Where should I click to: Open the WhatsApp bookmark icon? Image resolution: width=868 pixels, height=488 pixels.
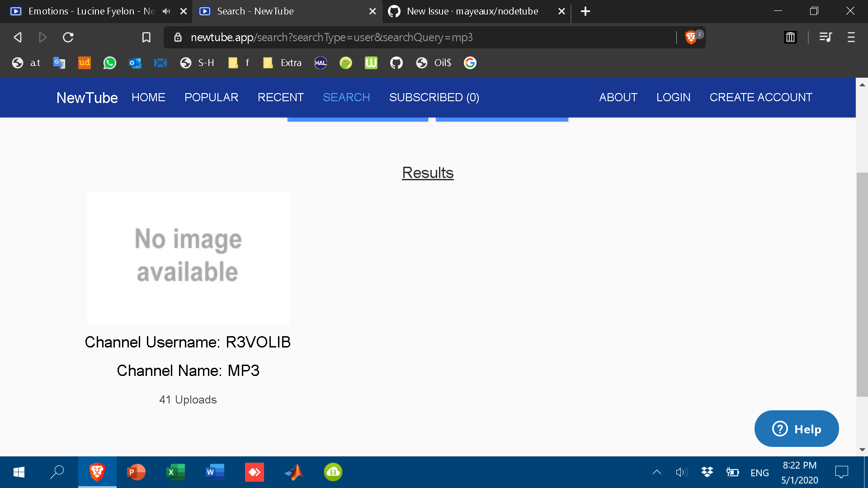109,63
